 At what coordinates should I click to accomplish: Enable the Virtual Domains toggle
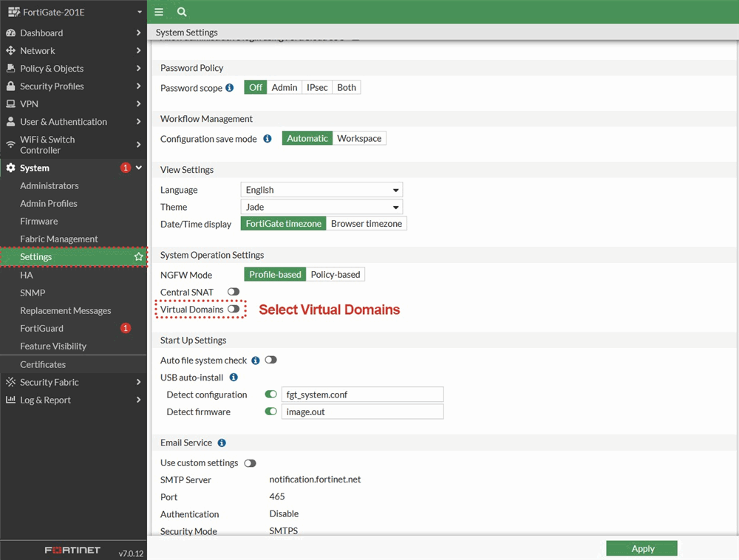(234, 310)
